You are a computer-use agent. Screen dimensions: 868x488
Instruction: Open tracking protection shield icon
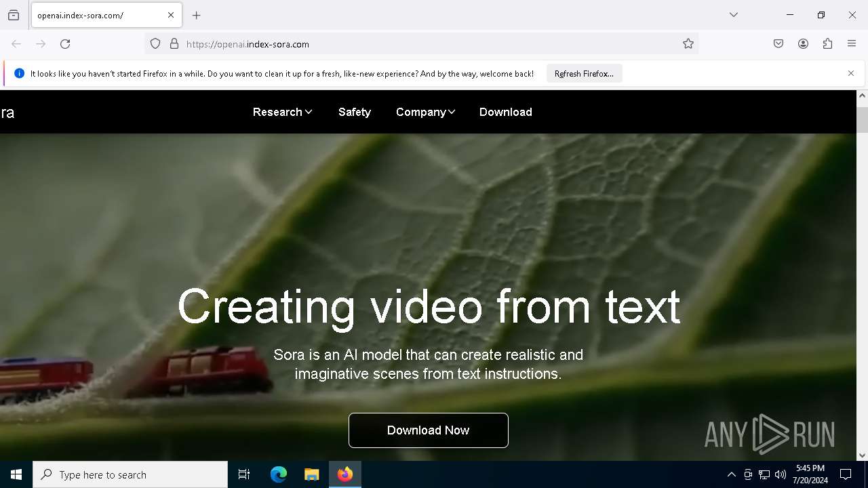click(x=155, y=44)
